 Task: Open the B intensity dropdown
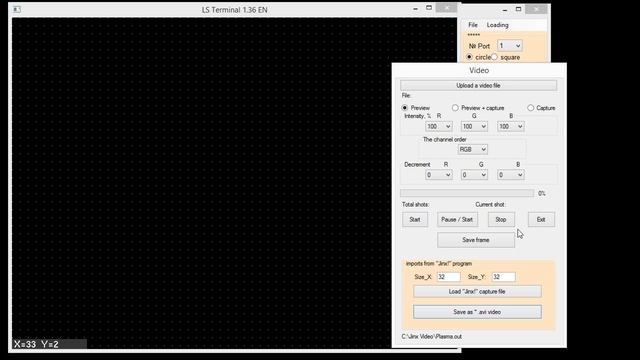(x=510, y=127)
